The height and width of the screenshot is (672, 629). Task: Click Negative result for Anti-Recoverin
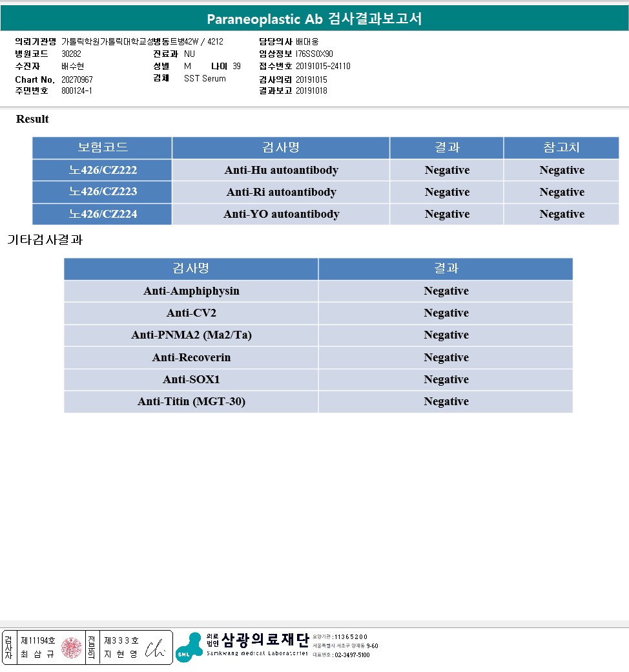click(446, 357)
